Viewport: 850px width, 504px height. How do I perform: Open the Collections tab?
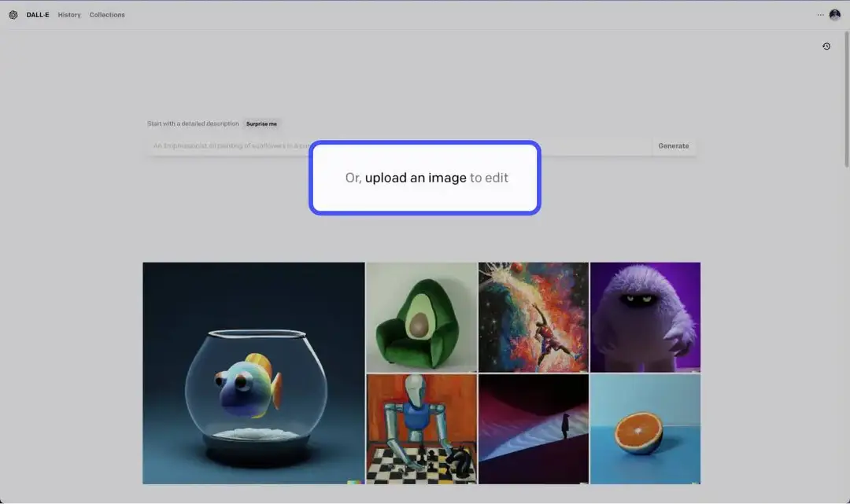(107, 15)
